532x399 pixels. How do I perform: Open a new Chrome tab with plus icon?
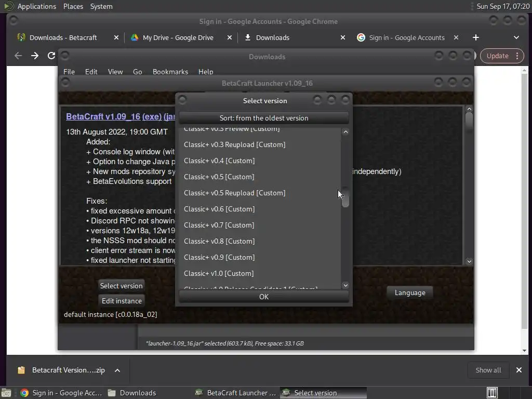coord(476,37)
